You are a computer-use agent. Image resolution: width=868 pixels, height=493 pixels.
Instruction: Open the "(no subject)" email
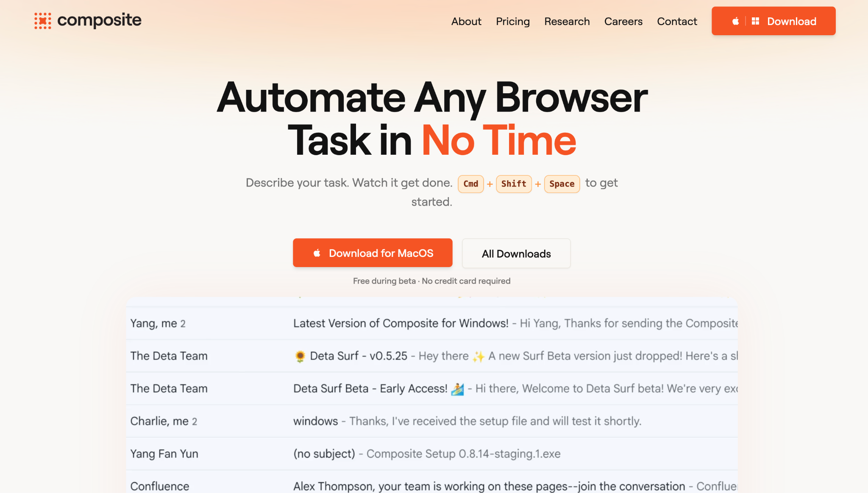[324, 454]
